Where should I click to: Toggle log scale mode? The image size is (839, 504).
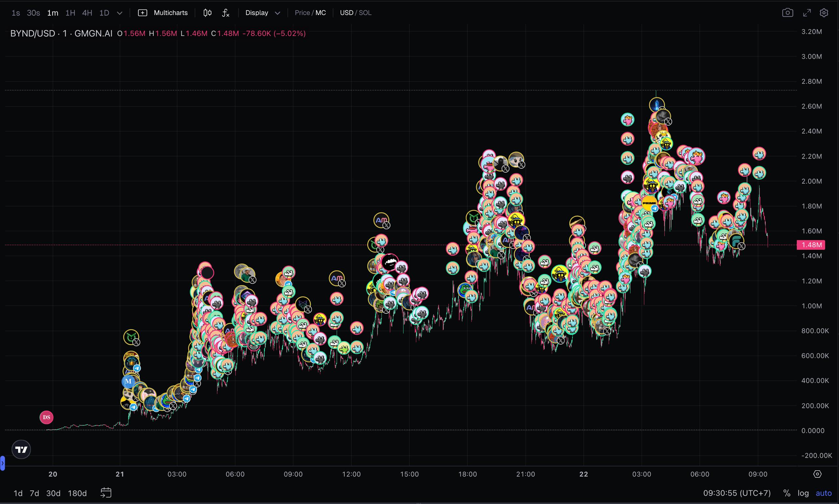(803, 493)
